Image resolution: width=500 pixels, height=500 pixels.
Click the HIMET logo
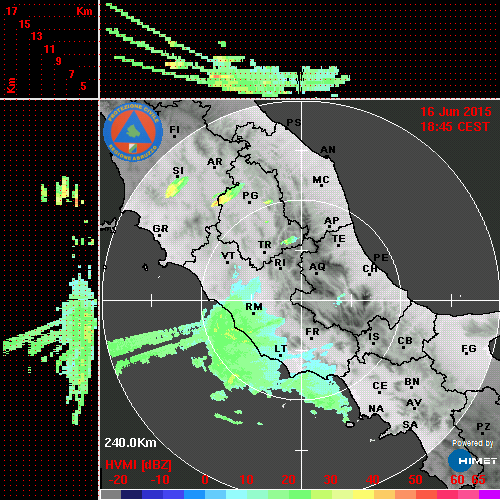click(x=473, y=461)
